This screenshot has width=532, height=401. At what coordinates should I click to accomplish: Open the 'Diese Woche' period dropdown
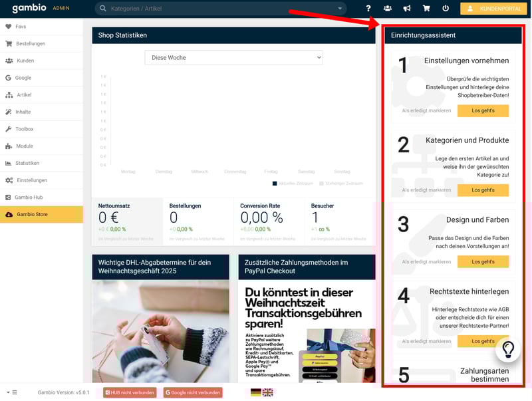tap(233, 58)
